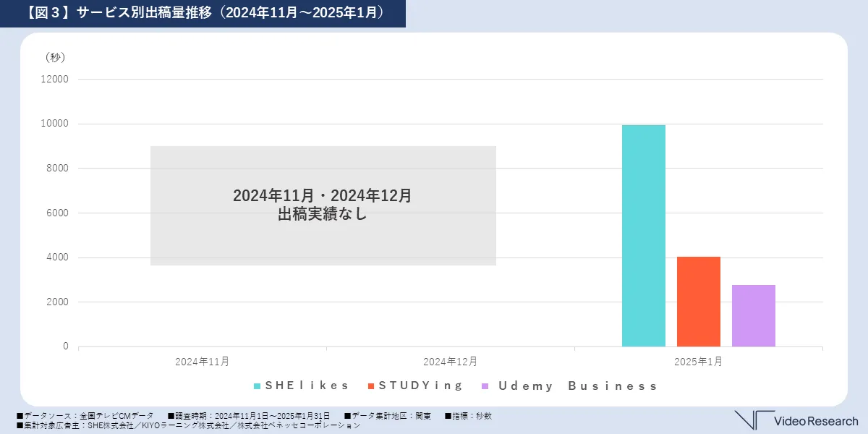
Task: Click the 0 y-axis value
Action: (66, 346)
